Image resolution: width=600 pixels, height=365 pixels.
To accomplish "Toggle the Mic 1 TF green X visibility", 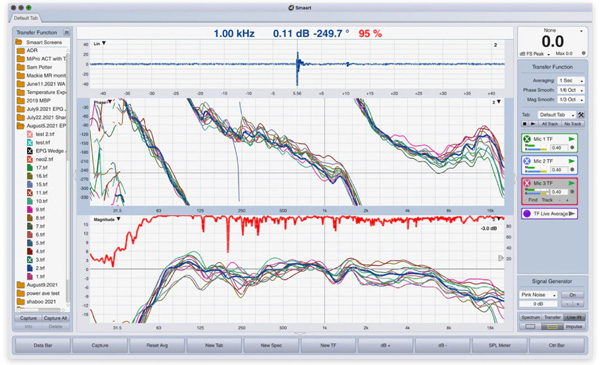I will tap(527, 139).
